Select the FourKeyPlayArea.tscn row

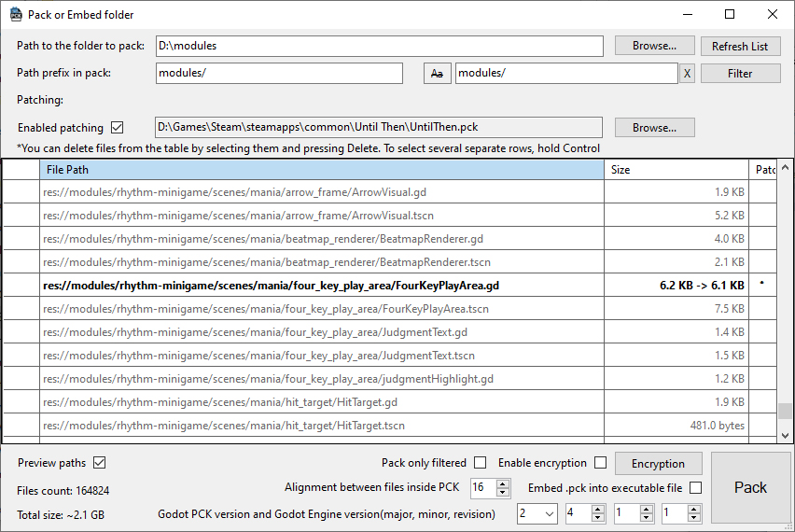(x=389, y=309)
